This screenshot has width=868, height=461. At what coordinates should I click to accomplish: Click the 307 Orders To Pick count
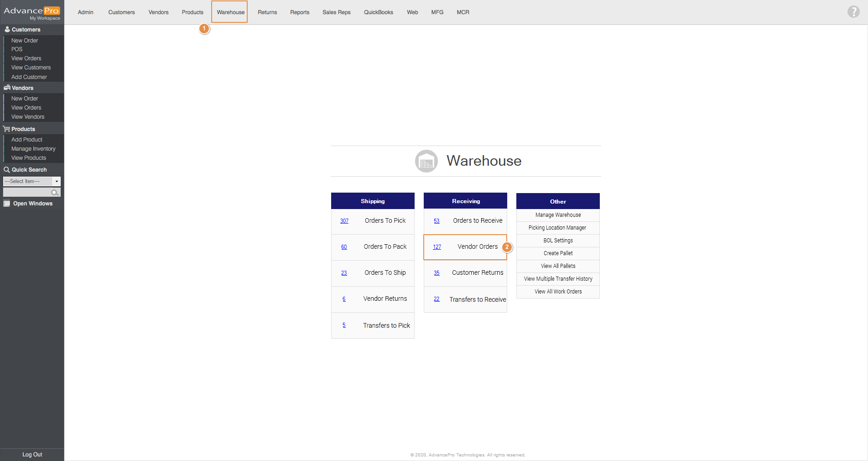(344, 221)
